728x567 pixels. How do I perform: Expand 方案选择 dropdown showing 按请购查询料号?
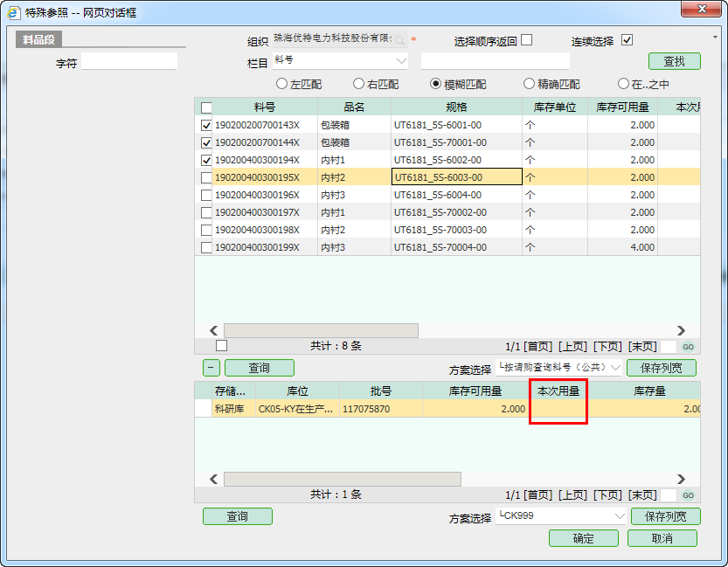pyautogui.click(x=616, y=368)
